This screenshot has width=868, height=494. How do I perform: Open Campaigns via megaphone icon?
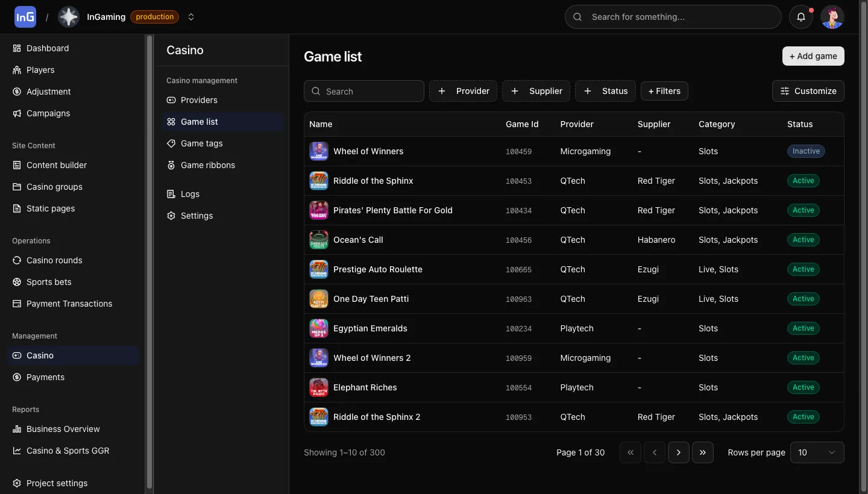tap(17, 113)
